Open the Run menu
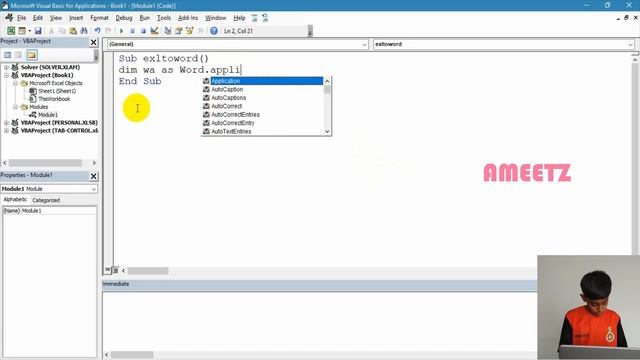 144,18
